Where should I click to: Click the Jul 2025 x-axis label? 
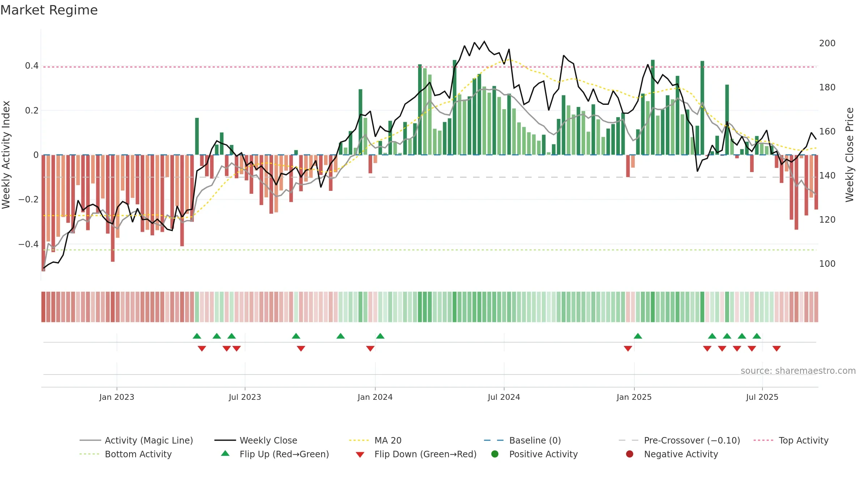pos(762,397)
